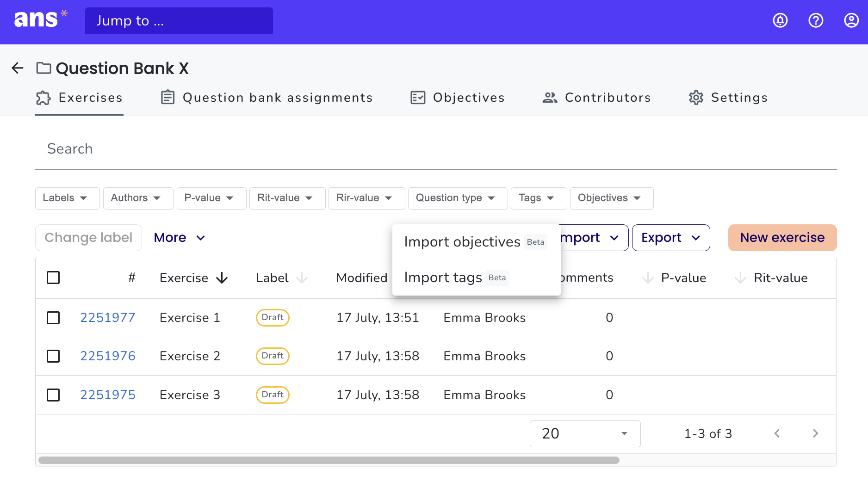The width and height of the screenshot is (868, 494).
Task: Open exercise link 2251975
Action: tap(108, 395)
